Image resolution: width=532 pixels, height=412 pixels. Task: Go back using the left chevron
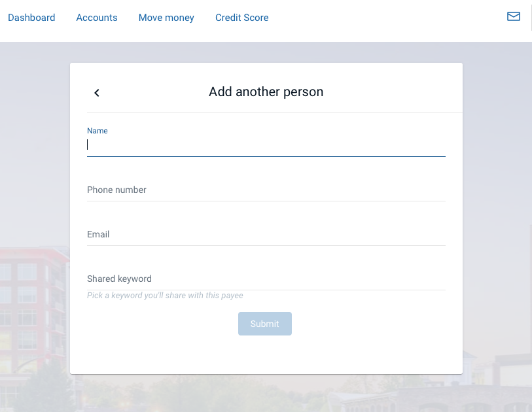pos(97,93)
